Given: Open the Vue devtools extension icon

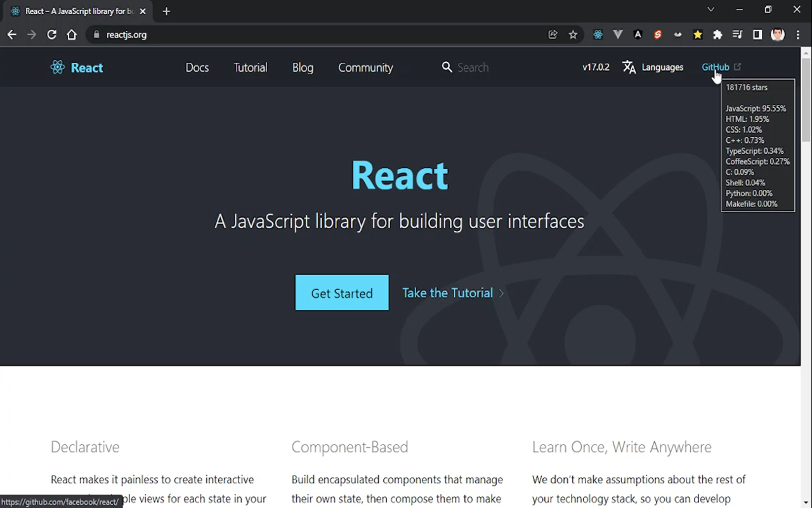Looking at the screenshot, I should 618,35.
